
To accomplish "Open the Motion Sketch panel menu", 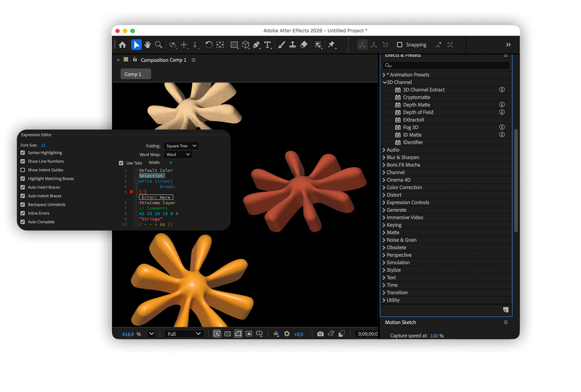I will 505,322.
